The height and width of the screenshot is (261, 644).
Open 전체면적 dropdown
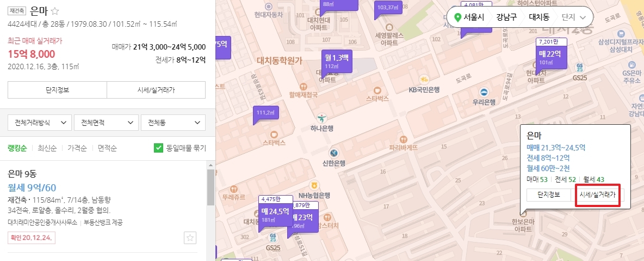[107, 123]
